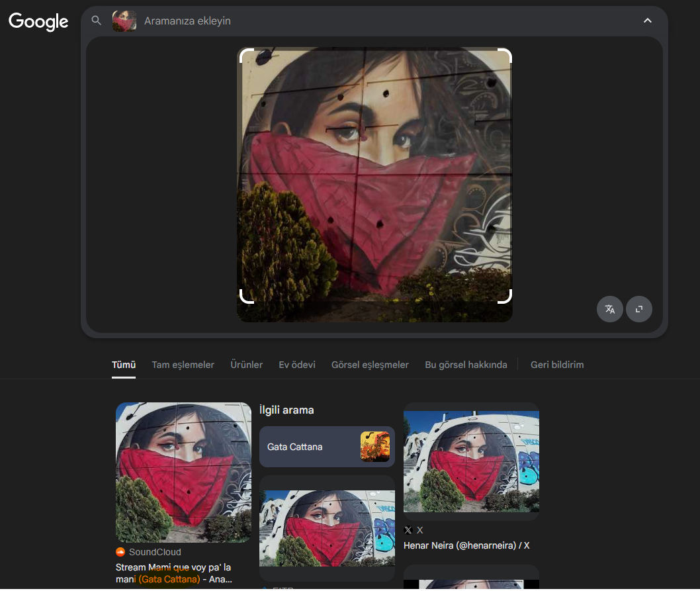Click the X result mural thumbnail

click(x=471, y=461)
